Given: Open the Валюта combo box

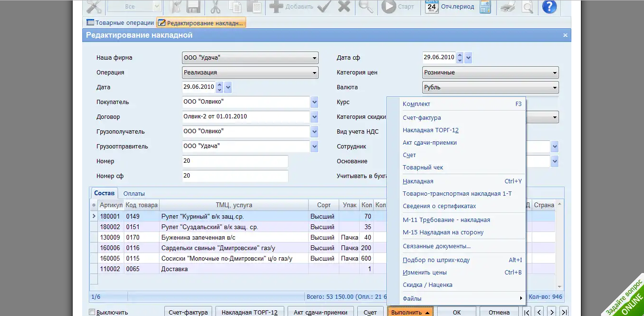Looking at the screenshot, I should point(555,88).
